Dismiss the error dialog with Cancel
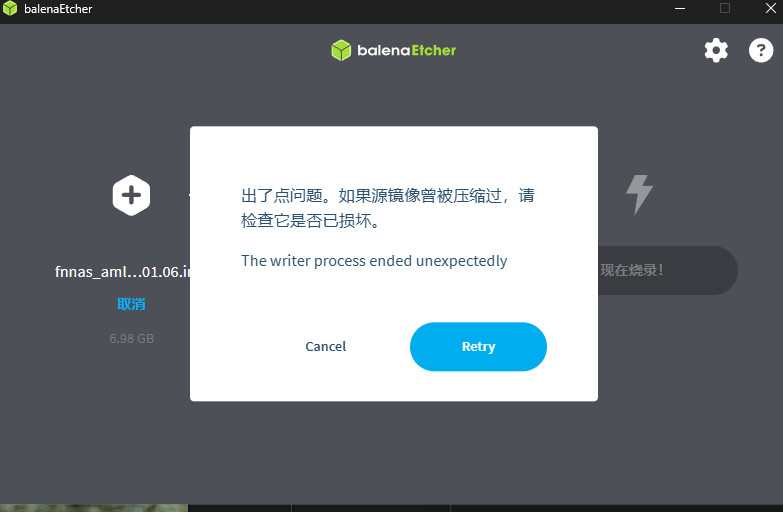 (x=326, y=346)
